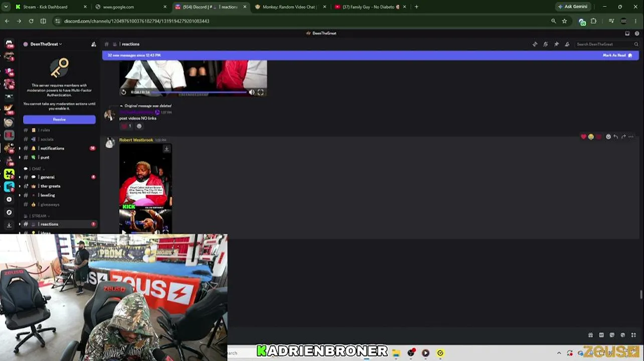Open Chrome zoom magnifier in address bar
Image resolution: width=644 pixels, height=361 pixels.
pos(553,21)
